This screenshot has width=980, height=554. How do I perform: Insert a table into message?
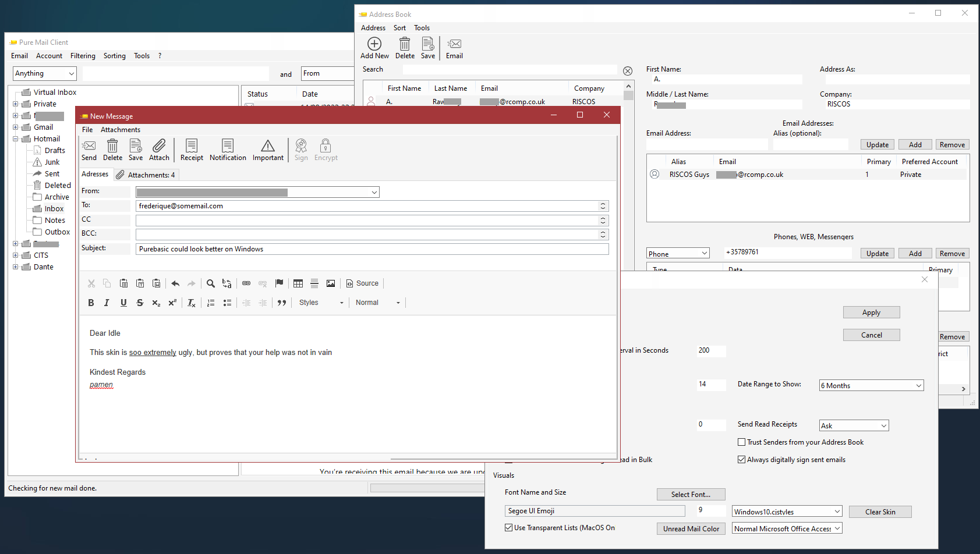[x=298, y=283]
